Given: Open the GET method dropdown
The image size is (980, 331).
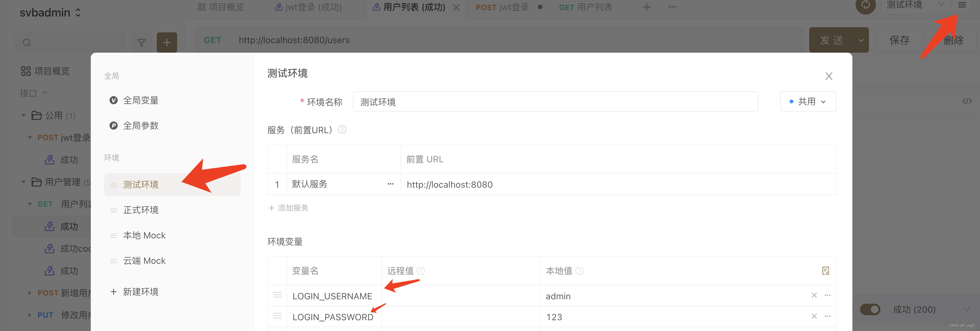Looking at the screenshot, I should click(x=212, y=40).
